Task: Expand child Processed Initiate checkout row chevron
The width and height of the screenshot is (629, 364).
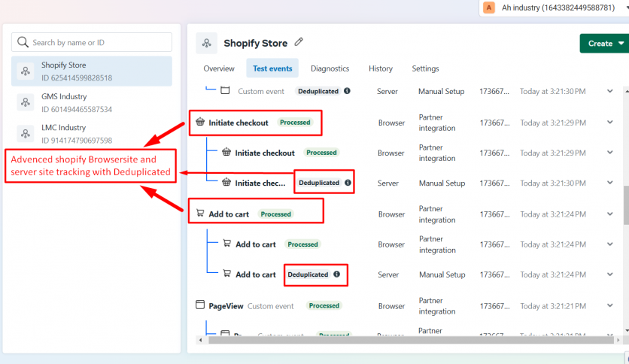Action: pyautogui.click(x=609, y=153)
